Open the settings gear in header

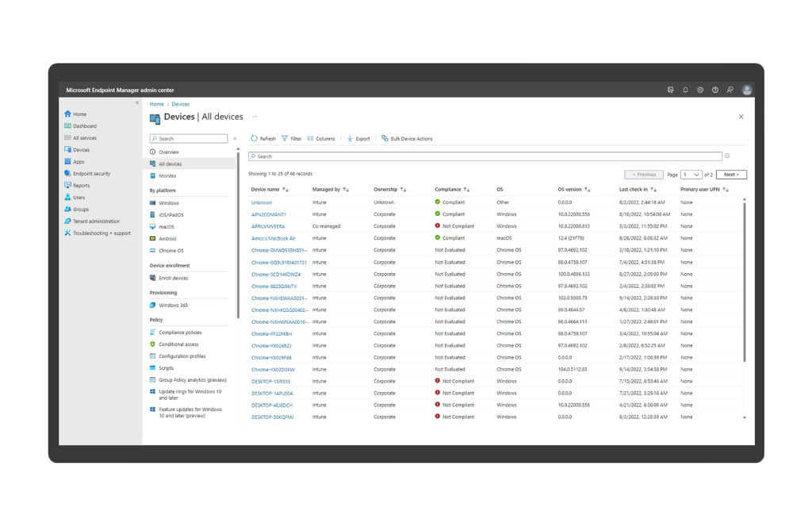click(700, 90)
